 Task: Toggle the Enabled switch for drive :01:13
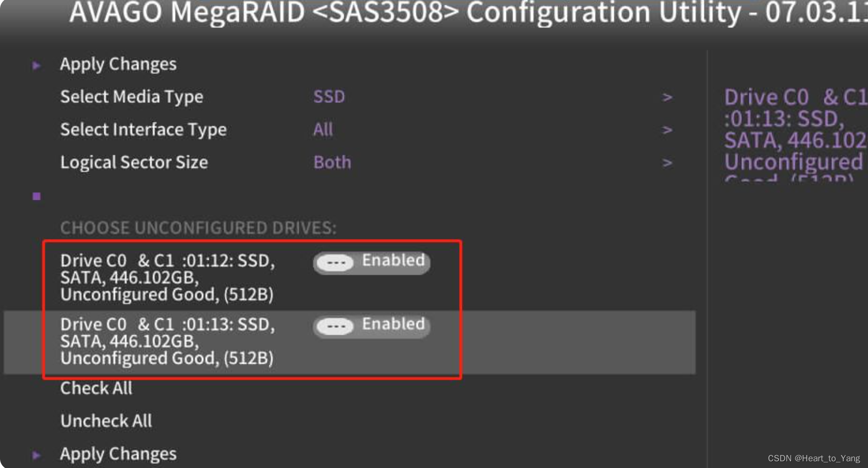(372, 326)
